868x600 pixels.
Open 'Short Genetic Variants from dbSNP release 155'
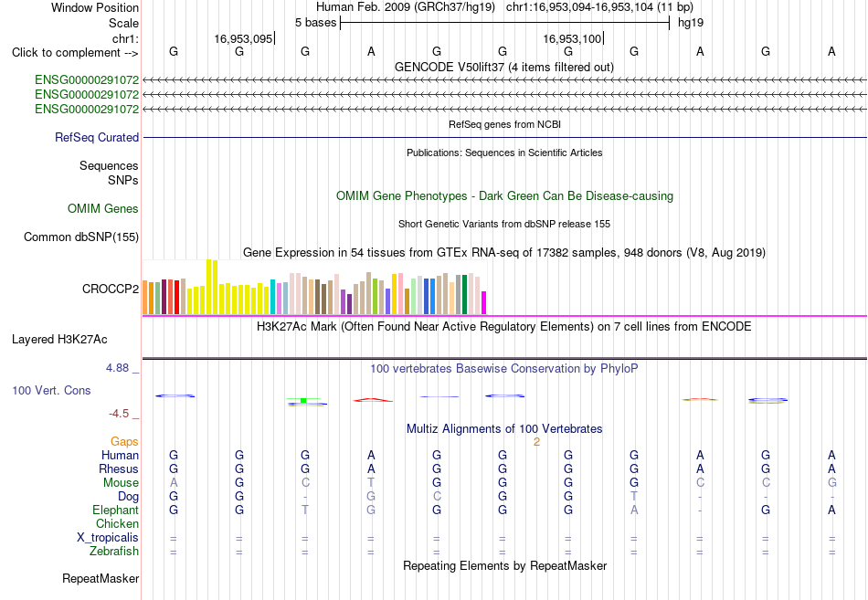[x=504, y=224]
